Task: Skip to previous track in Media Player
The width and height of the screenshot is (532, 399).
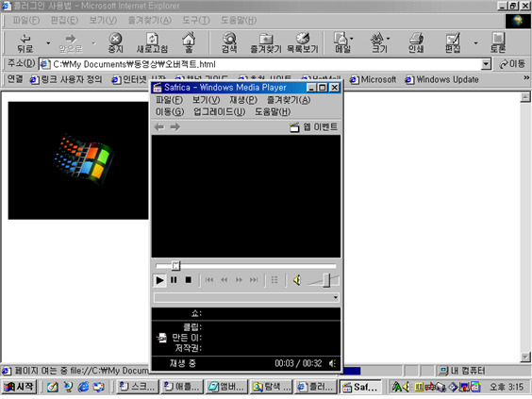Action: 209,280
